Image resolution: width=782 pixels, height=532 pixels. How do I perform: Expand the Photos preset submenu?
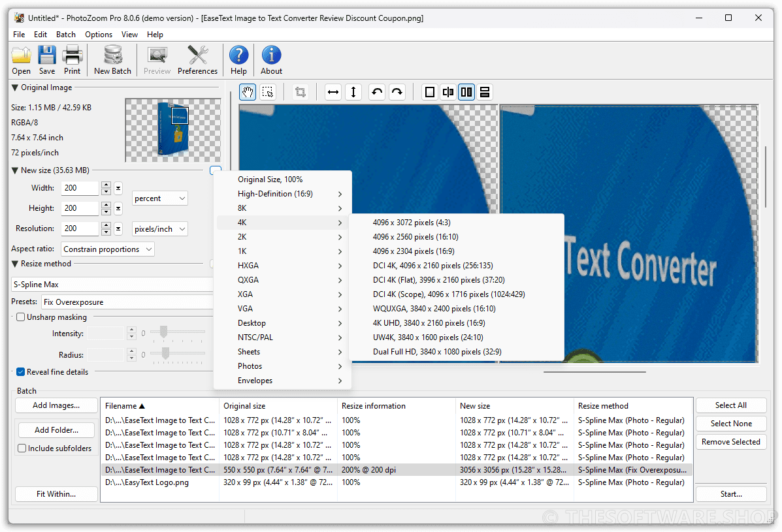coord(283,366)
